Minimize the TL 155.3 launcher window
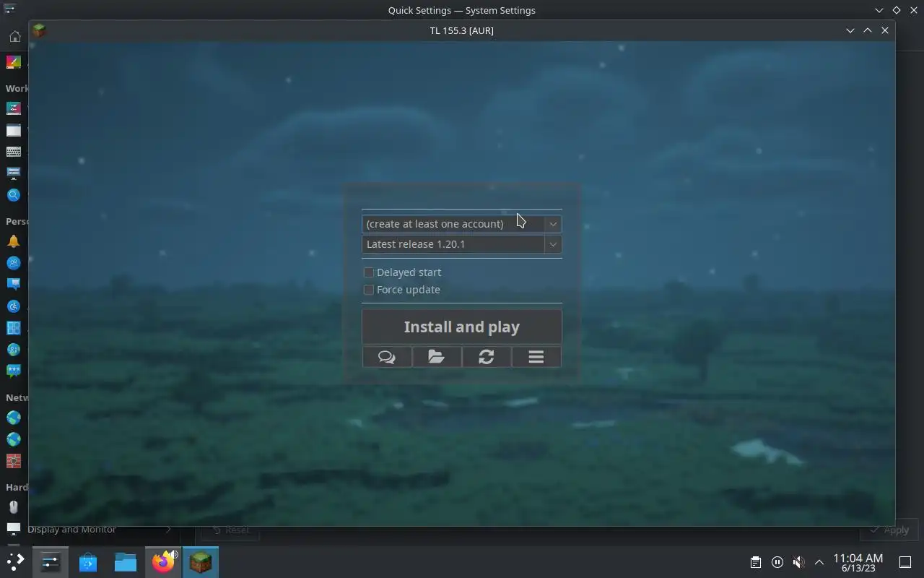 pyautogui.click(x=850, y=30)
